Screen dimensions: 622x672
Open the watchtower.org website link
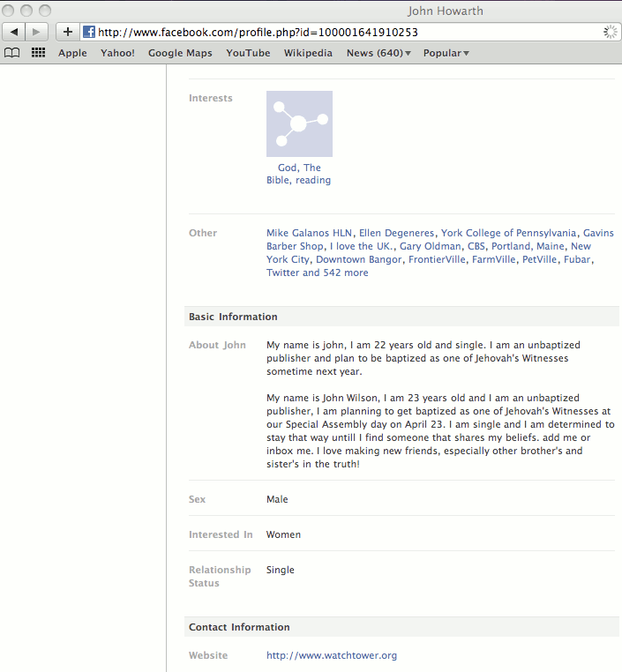click(332, 655)
